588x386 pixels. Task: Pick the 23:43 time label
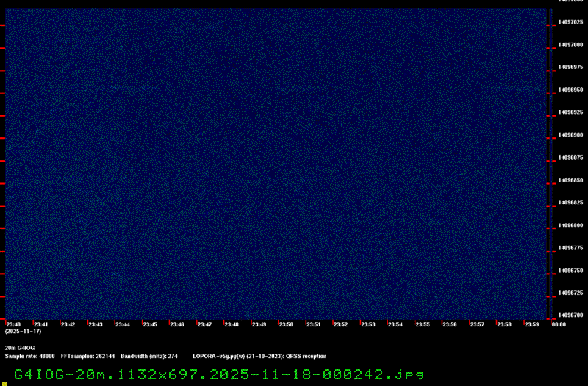[x=96, y=324]
